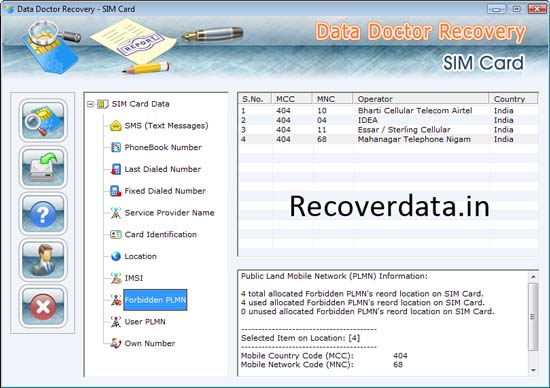Sort by the Operator column header

(x=420, y=99)
